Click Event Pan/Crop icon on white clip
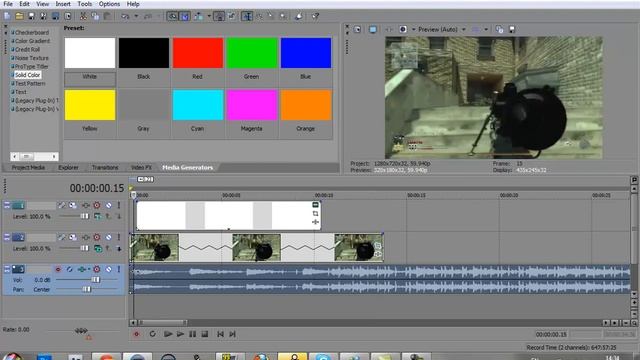Viewport: 640px width, 360px height. (315, 213)
